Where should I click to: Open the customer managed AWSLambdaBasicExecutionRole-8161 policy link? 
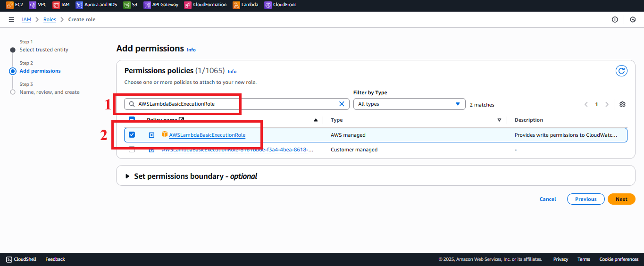click(x=238, y=150)
